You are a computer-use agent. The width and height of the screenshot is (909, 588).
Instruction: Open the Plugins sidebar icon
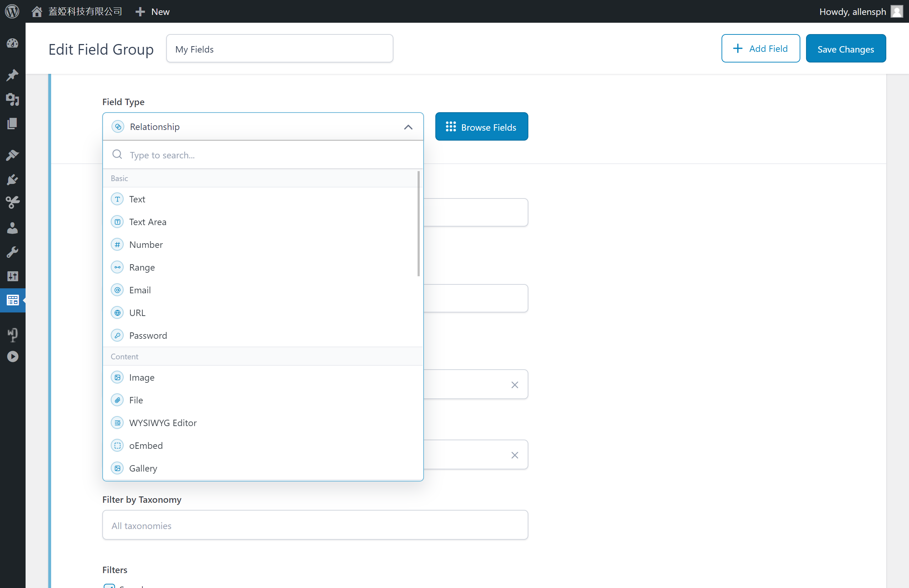(x=12, y=179)
